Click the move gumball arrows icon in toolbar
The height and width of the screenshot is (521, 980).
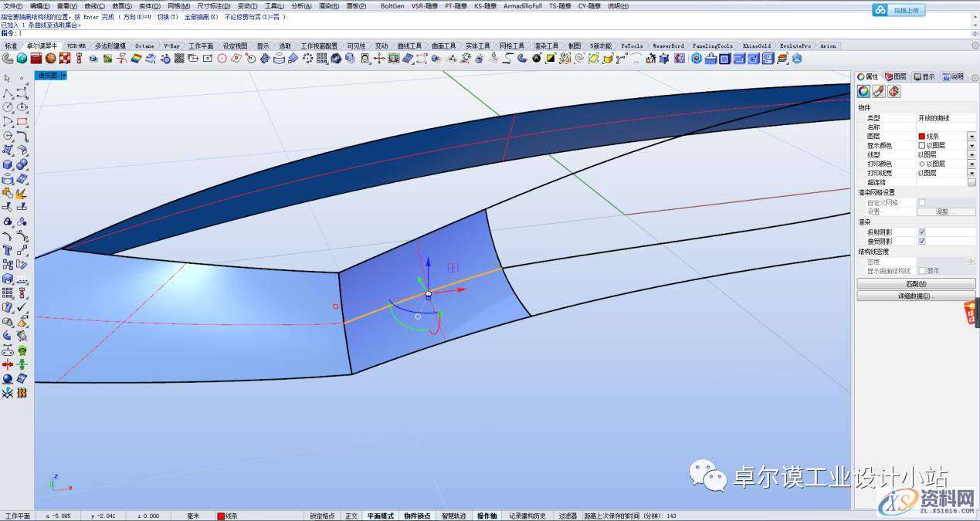pyautogui.click(x=379, y=58)
